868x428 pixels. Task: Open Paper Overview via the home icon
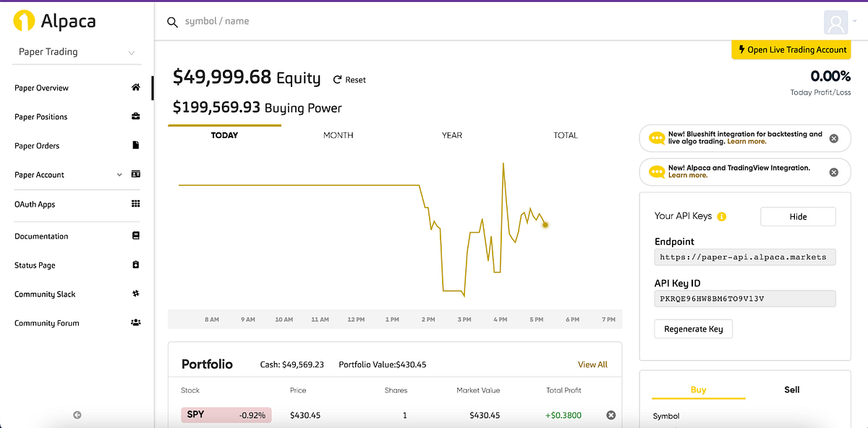coord(135,87)
